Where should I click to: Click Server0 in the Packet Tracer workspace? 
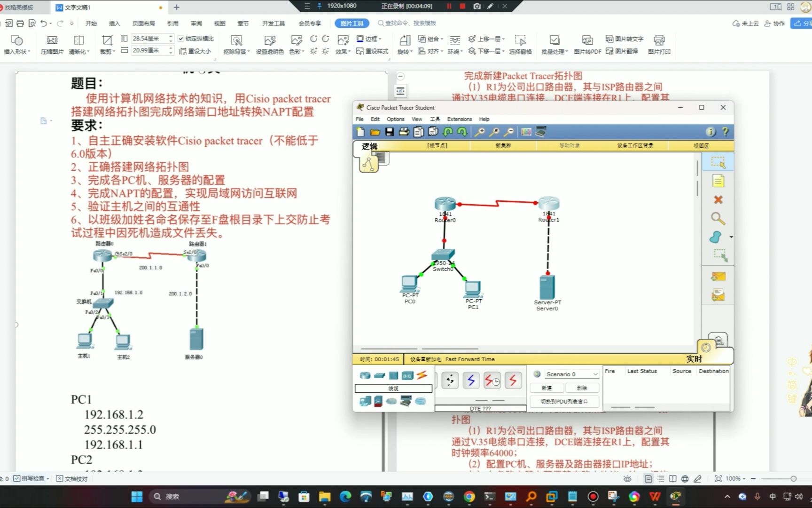[x=547, y=287]
